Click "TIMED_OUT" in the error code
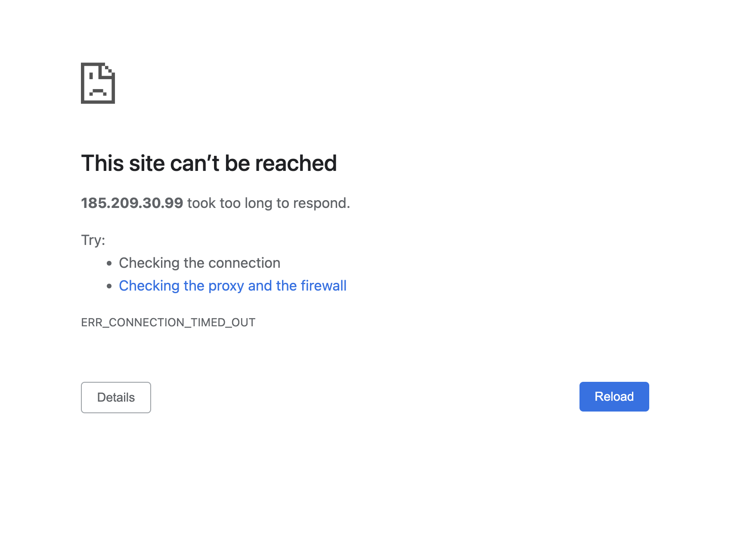The width and height of the screenshot is (756, 551). coord(223,322)
